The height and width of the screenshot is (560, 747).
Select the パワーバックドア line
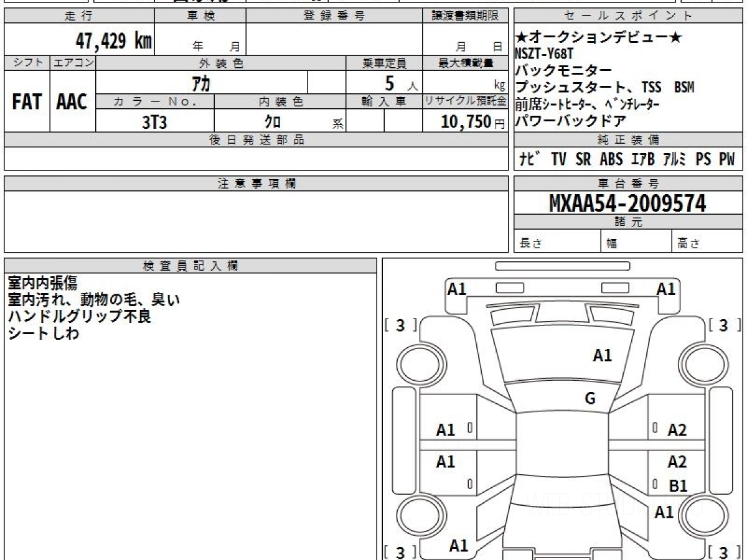pyautogui.click(x=571, y=121)
